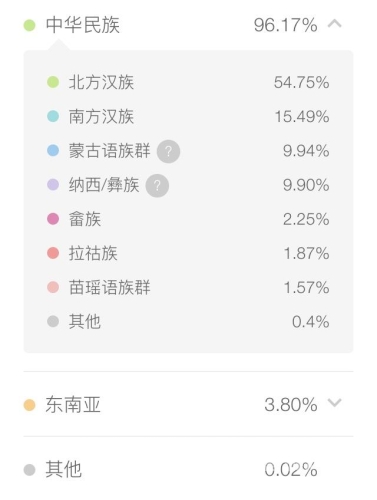Collapse the 中华民族 section with the up chevron
This screenshot has width=377, height=500.
click(335, 24)
